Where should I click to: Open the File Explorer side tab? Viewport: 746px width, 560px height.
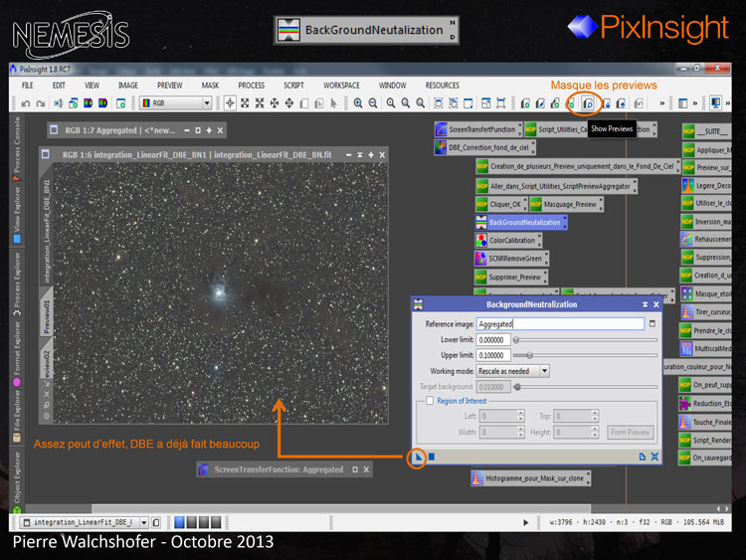(17, 417)
